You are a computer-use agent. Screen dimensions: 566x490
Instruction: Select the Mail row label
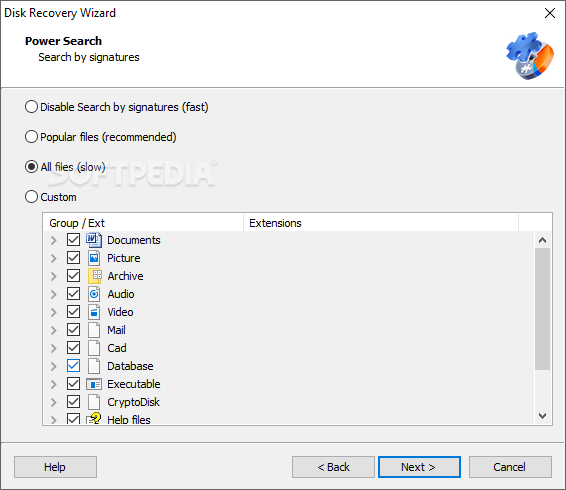pos(116,330)
